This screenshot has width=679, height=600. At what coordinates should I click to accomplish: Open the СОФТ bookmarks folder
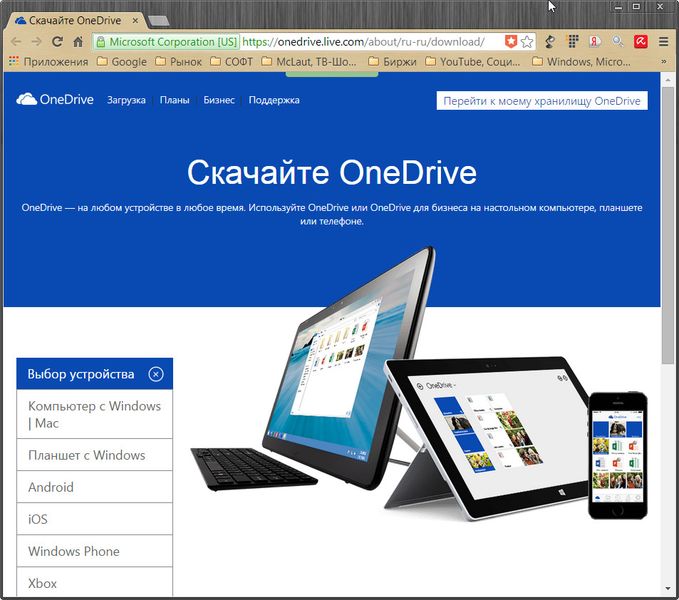[232, 61]
